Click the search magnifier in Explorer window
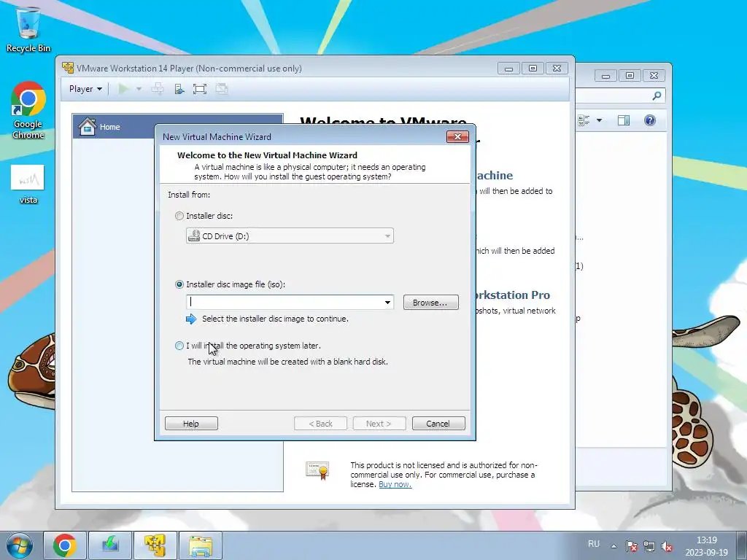Screen dimensions: 747x560 [x=657, y=96]
